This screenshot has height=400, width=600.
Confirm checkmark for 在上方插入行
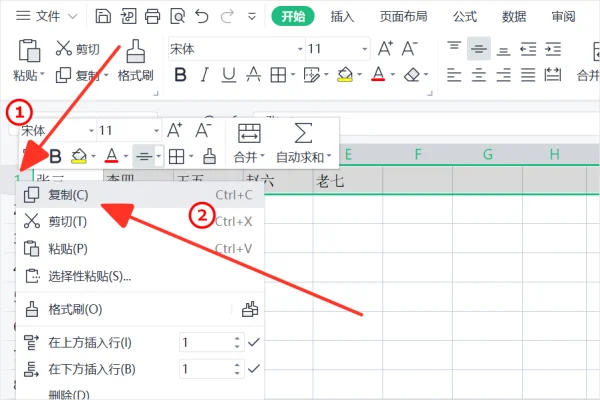coord(254,342)
